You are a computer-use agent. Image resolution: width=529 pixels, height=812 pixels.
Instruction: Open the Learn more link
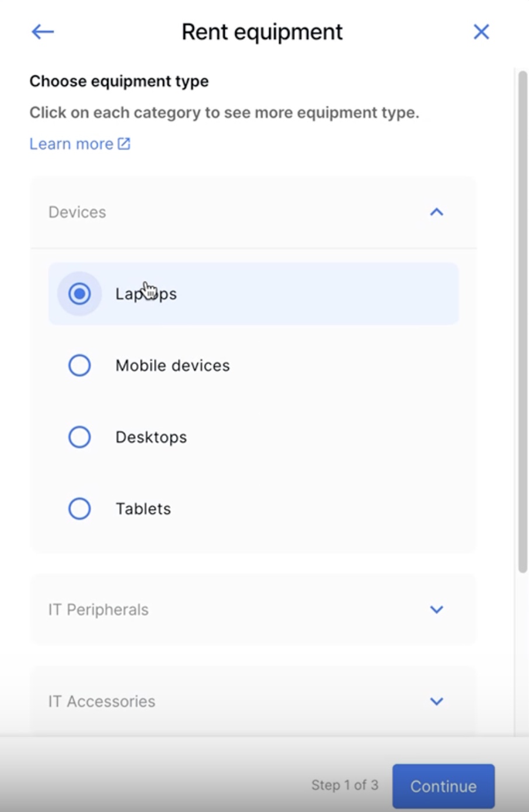[71, 144]
